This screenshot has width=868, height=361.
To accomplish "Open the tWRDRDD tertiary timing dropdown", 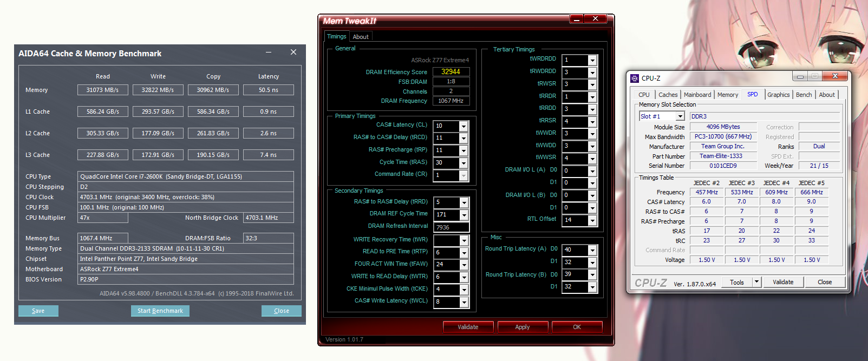I will coord(592,60).
